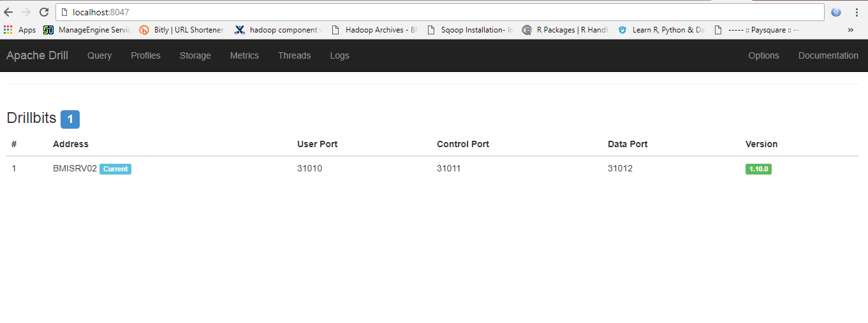Click the Apache Drill brand title
Viewport: 868px width, 323px height.
[37, 55]
